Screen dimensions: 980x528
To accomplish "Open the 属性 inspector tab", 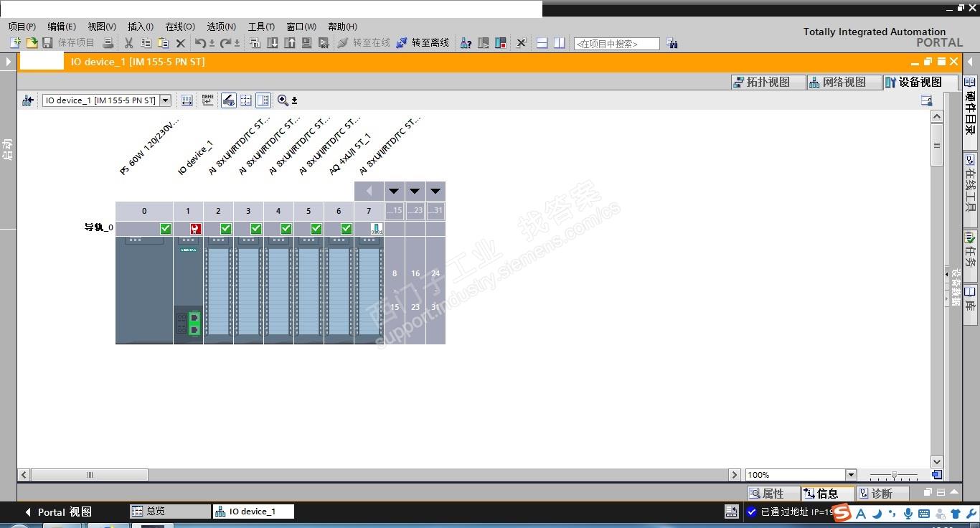I will click(773, 494).
